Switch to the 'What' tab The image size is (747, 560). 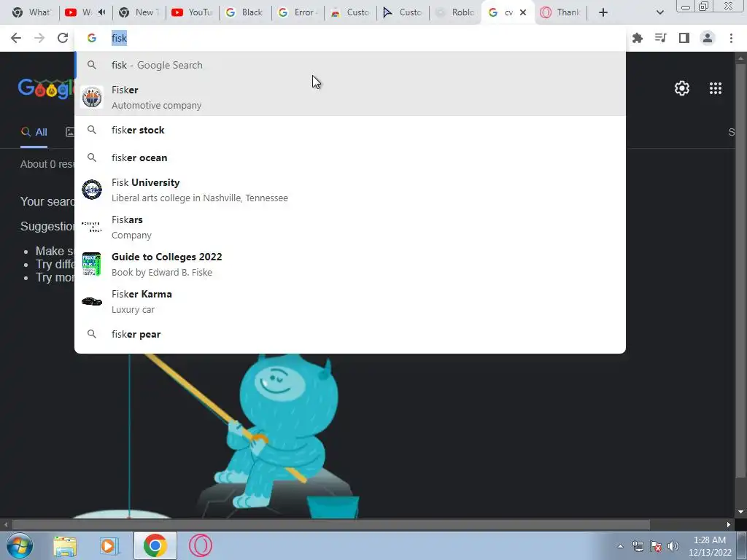coord(31,12)
